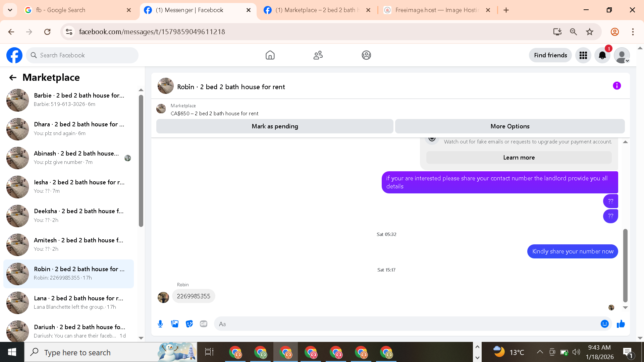Click the voice clip microphone icon
The height and width of the screenshot is (362, 644).
160,324
